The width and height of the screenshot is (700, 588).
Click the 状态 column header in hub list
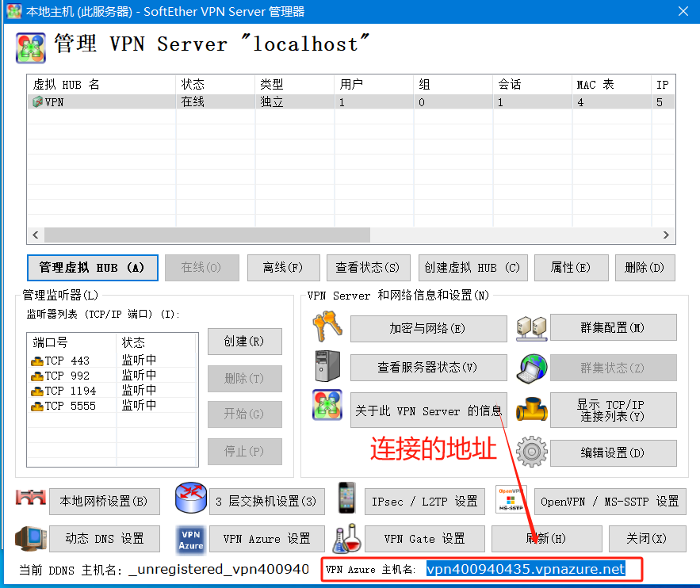tap(215, 84)
